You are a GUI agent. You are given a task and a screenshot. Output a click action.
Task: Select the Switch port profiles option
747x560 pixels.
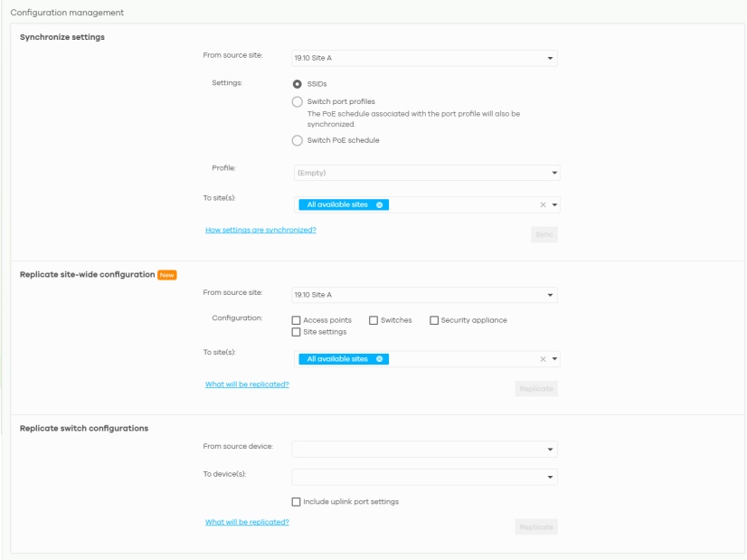click(x=297, y=102)
